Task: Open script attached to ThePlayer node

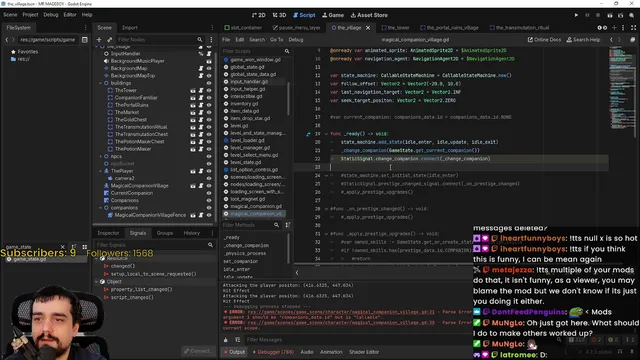Action: (x=201, y=171)
